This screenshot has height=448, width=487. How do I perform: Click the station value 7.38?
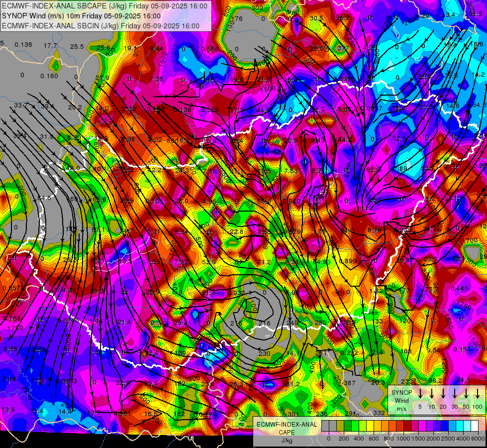click(x=156, y=79)
